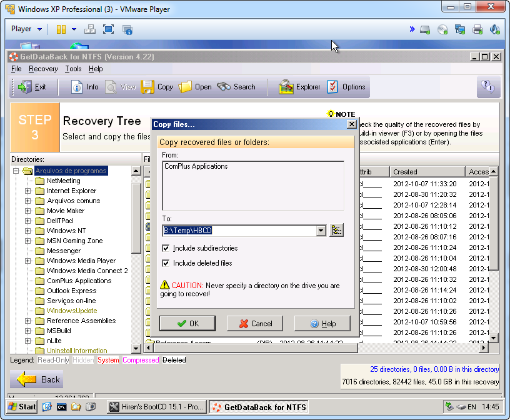Click VMware network adapter icon
The width and height of the screenshot is (510, 420).
[x=460, y=29]
